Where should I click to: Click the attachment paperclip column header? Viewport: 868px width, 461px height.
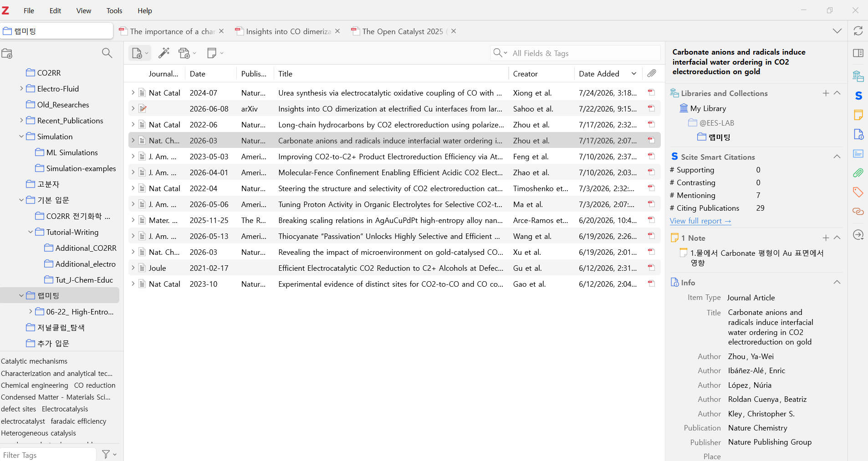pyautogui.click(x=652, y=73)
